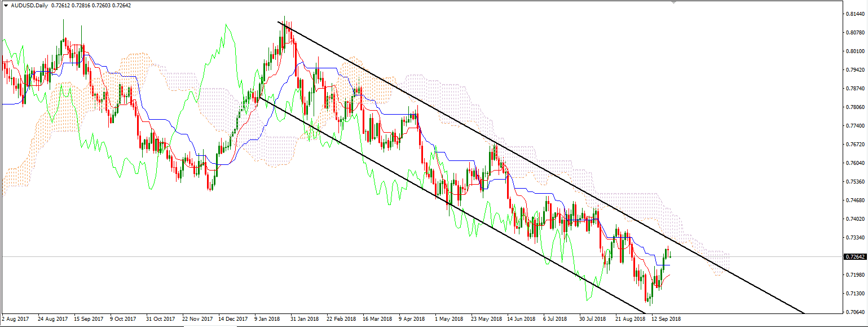
Task: Expand the triangle next to AUDUSD,Daily
Action: 6,5
